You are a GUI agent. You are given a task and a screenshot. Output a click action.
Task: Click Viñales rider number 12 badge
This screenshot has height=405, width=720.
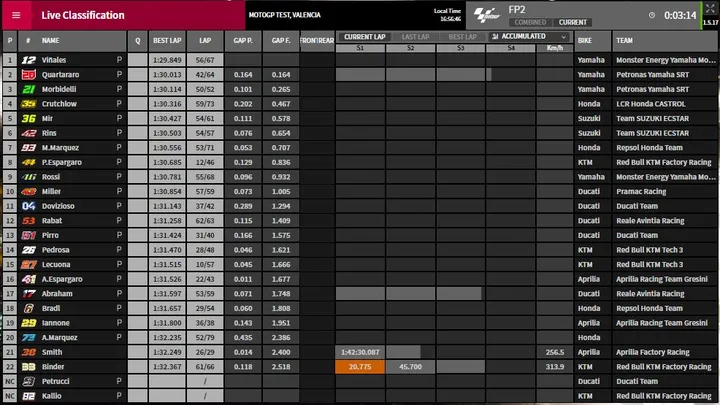pyautogui.click(x=28, y=60)
